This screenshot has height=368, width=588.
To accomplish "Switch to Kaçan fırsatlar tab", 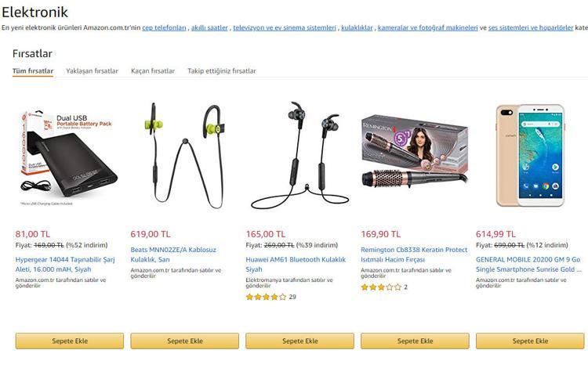I will click(x=153, y=70).
